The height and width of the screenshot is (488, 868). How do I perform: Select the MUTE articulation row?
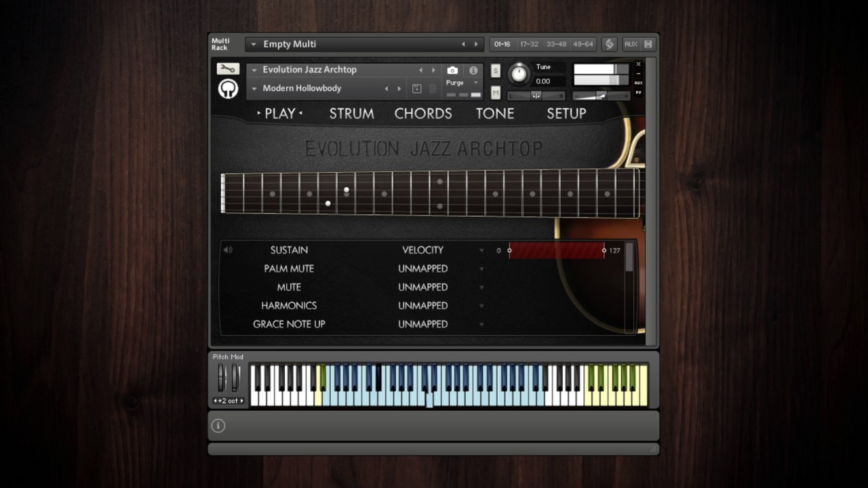(x=289, y=287)
